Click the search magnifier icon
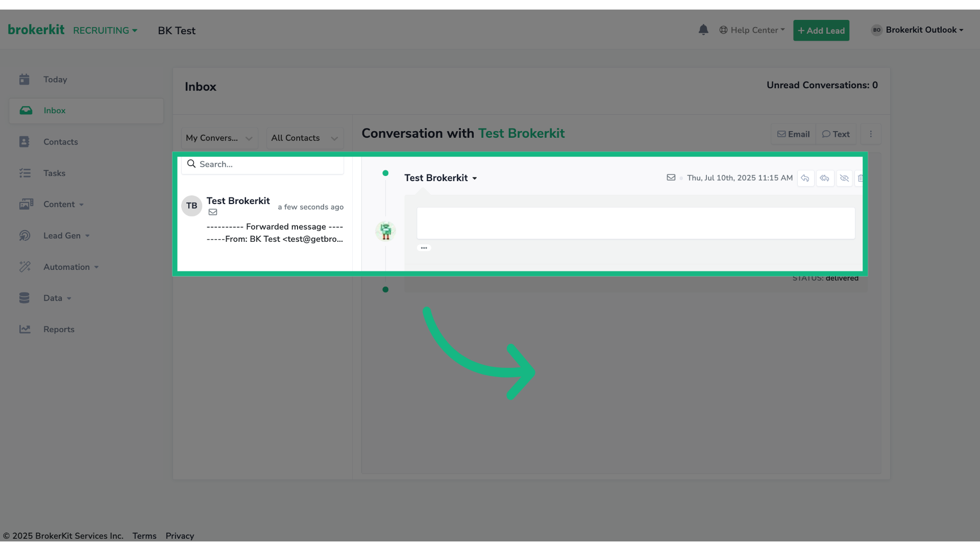The height and width of the screenshot is (551, 980). 191,164
